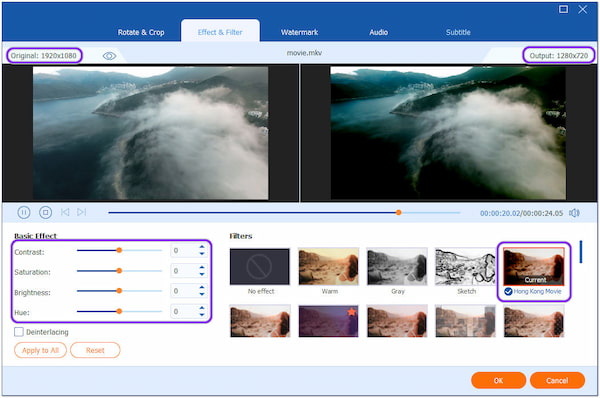Select the No effect filter
The height and width of the screenshot is (398, 600).
point(260,267)
